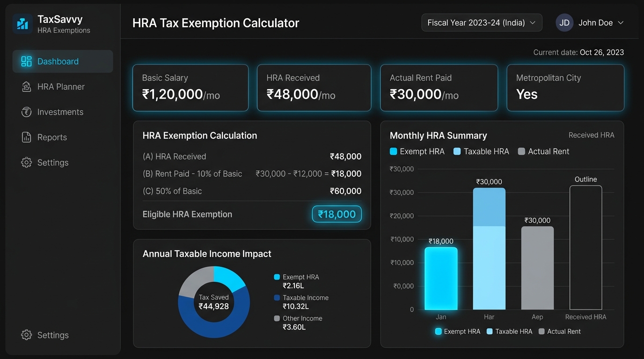The height and width of the screenshot is (359, 644).
Task: Click the ₹60,000 value
Action: click(345, 191)
